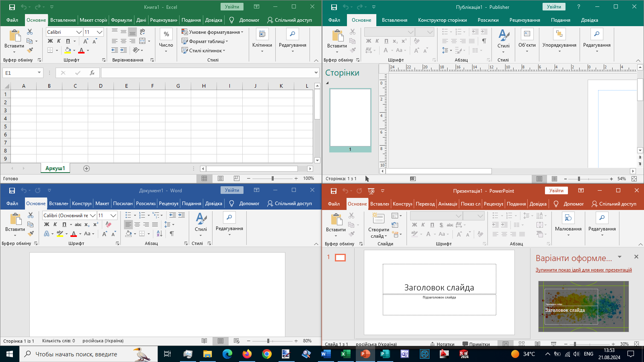Open Упорядкування dropdown in Publisher
Screen dimensions: 644x362
[559, 40]
